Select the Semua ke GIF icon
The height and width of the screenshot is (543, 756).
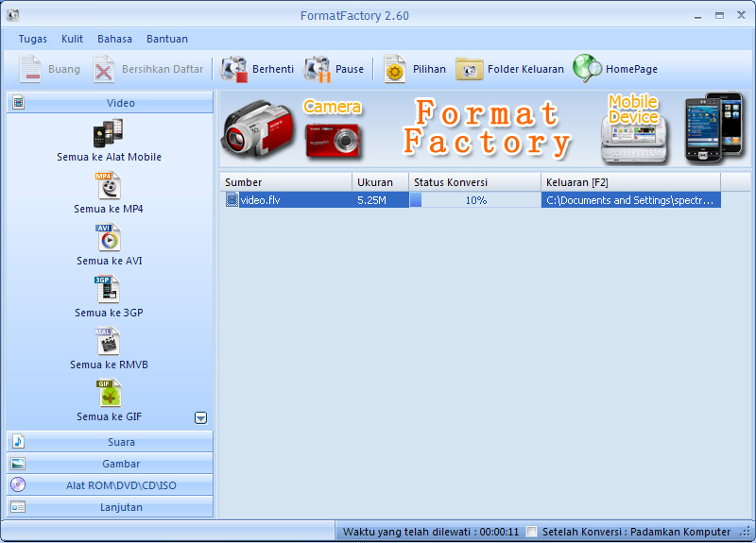(x=109, y=393)
